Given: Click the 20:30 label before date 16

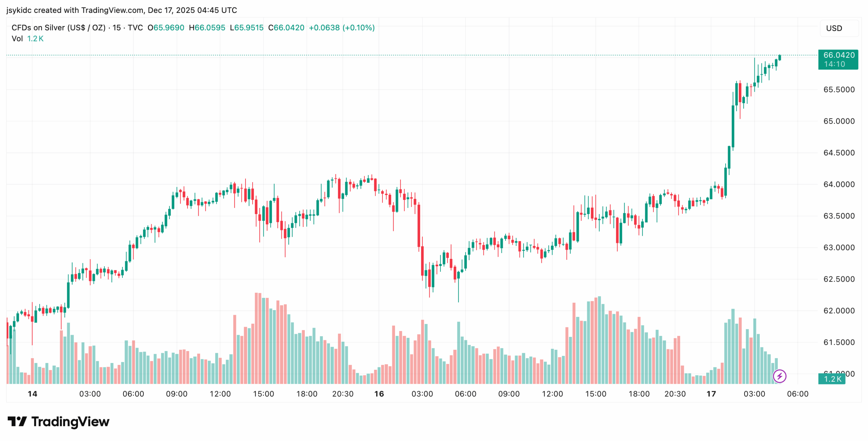Looking at the screenshot, I should tap(342, 394).
